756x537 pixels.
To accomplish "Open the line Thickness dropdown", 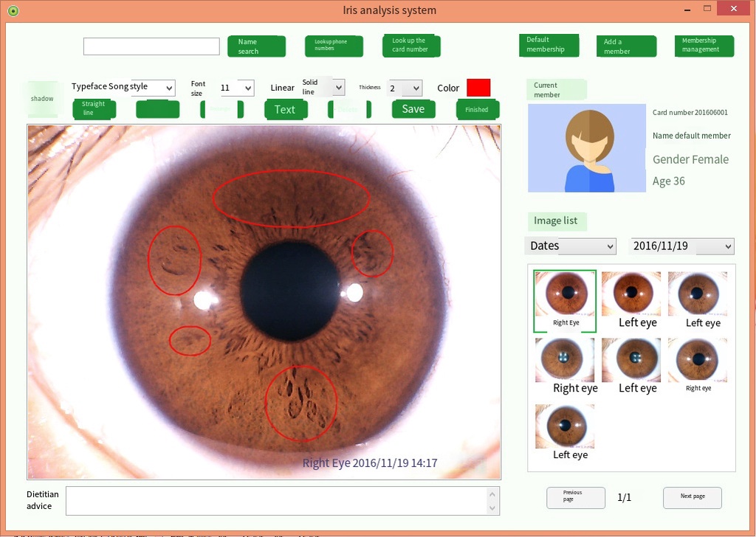I will point(405,87).
